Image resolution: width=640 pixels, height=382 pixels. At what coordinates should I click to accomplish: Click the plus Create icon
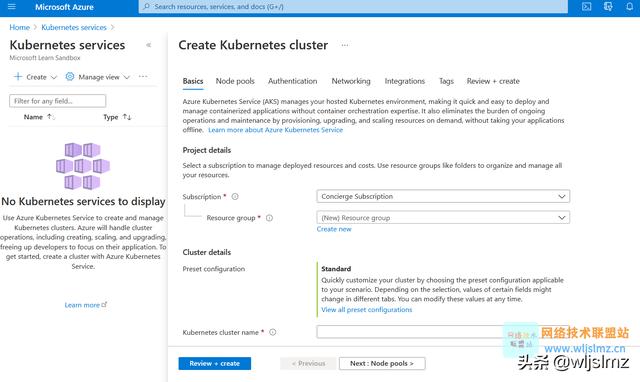click(x=18, y=77)
